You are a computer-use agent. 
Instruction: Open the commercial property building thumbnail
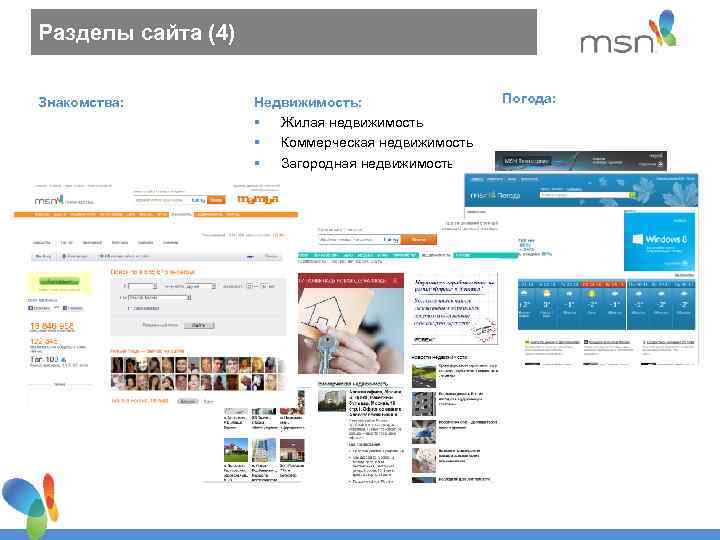pos(332,400)
